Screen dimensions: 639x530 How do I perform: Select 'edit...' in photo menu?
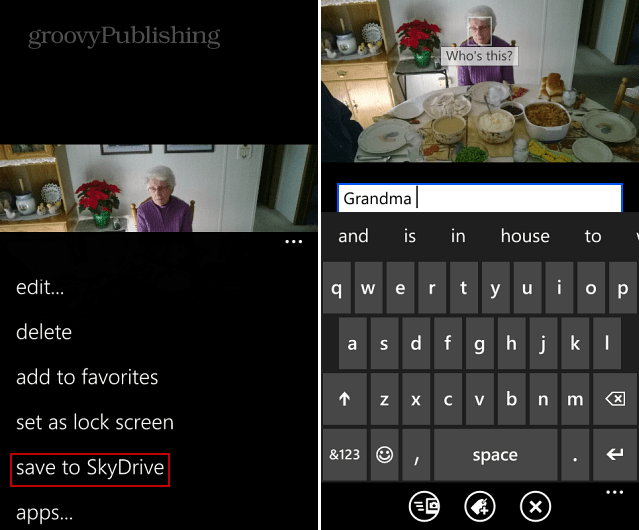[40, 288]
